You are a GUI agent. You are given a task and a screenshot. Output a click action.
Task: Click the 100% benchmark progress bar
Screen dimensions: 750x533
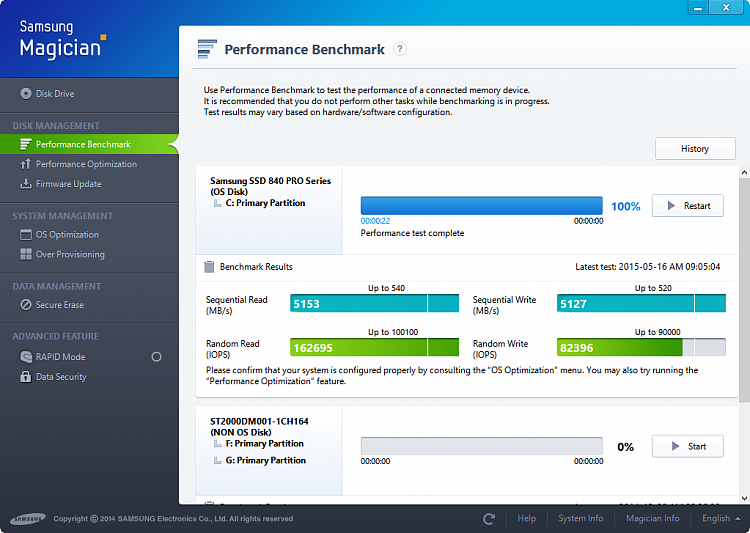(x=482, y=206)
